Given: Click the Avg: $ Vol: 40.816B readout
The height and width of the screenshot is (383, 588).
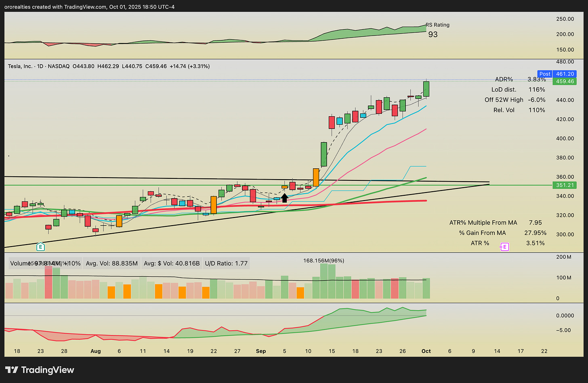Looking at the screenshot, I should click(x=172, y=264).
